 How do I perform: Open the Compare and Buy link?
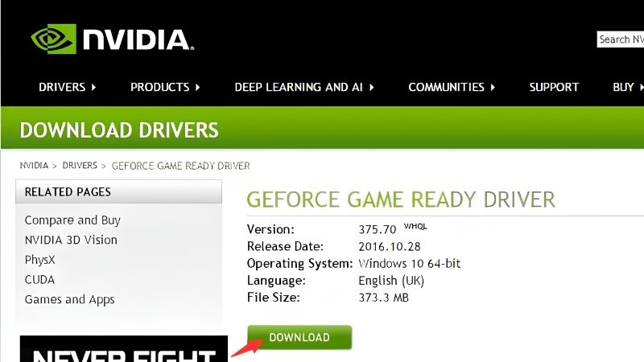[72, 220]
